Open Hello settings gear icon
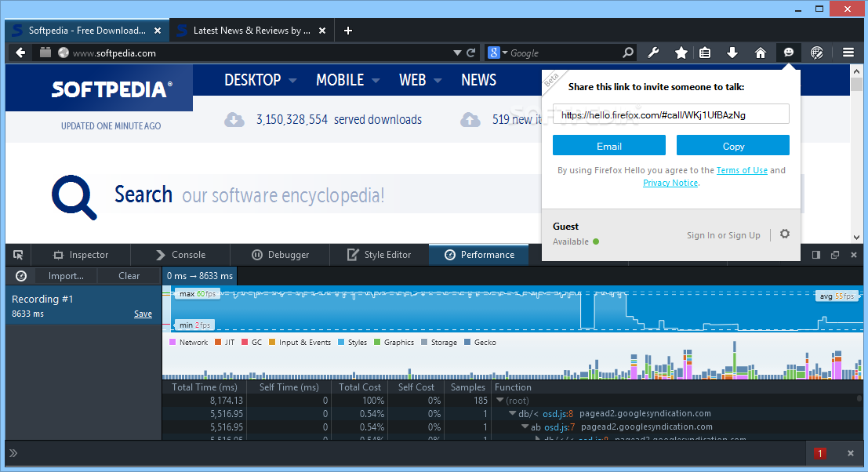Image resolution: width=868 pixels, height=472 pixels. 784,234
